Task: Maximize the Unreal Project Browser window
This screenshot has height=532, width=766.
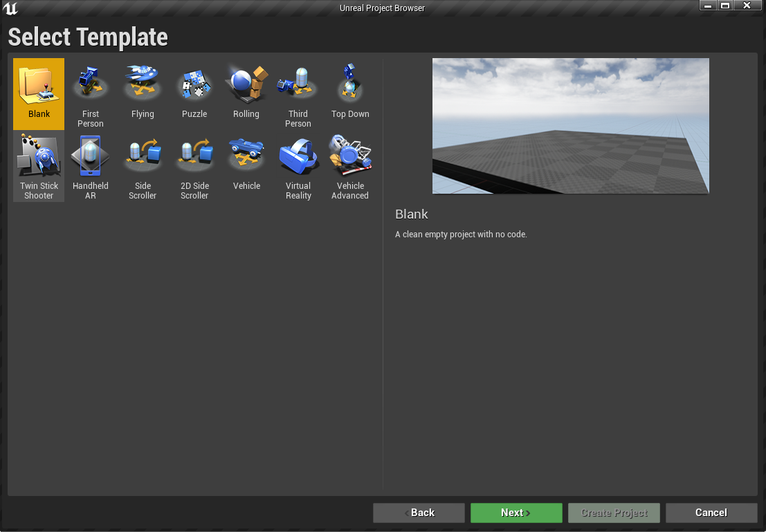Action: (725, 6)
